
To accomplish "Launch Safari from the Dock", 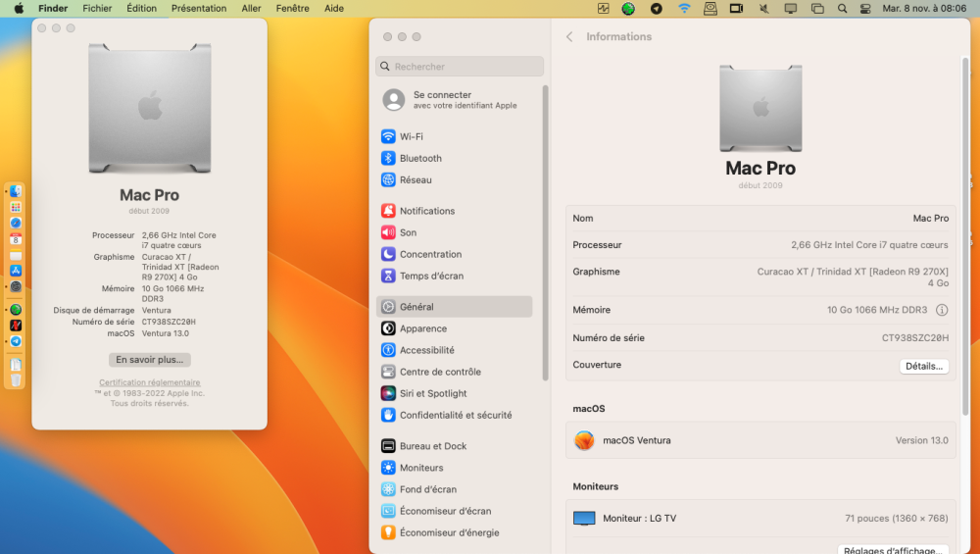I will [16, 223].
